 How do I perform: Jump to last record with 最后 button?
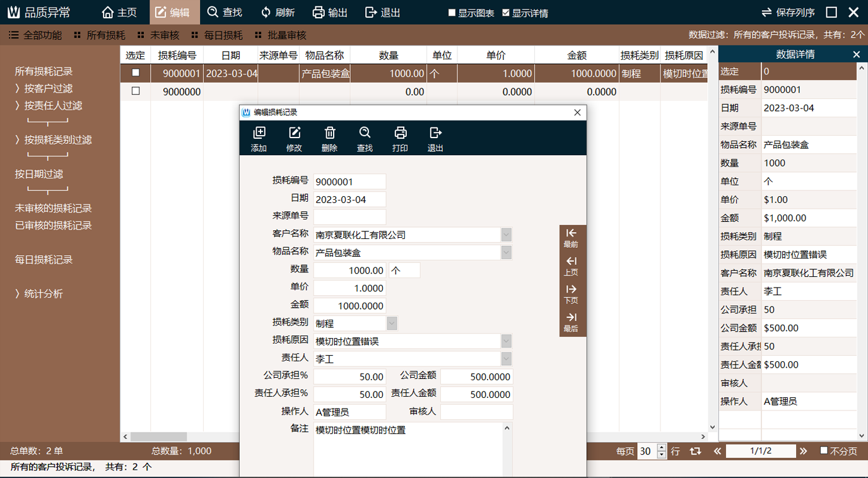point(571,322)
